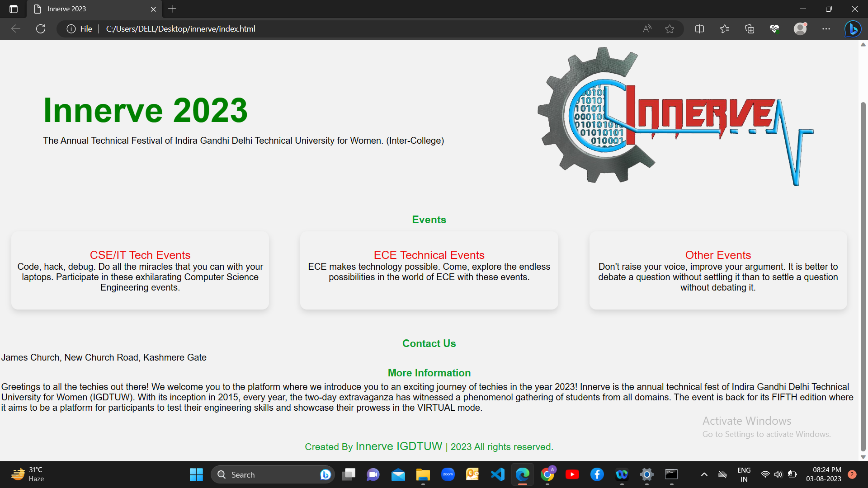The width and height of the screenshot is (868, 488).
Task: Reload the Innerve 2023 page
Action: coord(40,28)
